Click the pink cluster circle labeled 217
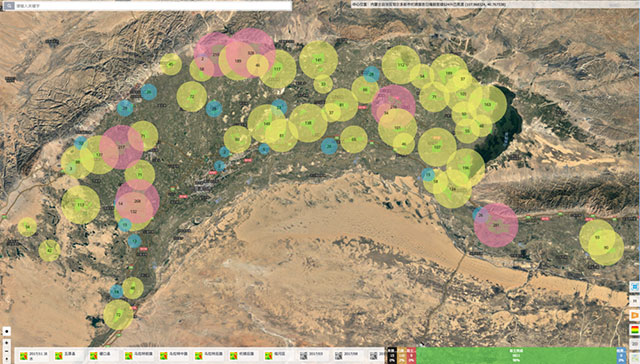640x364 pixels. point(122,147)
